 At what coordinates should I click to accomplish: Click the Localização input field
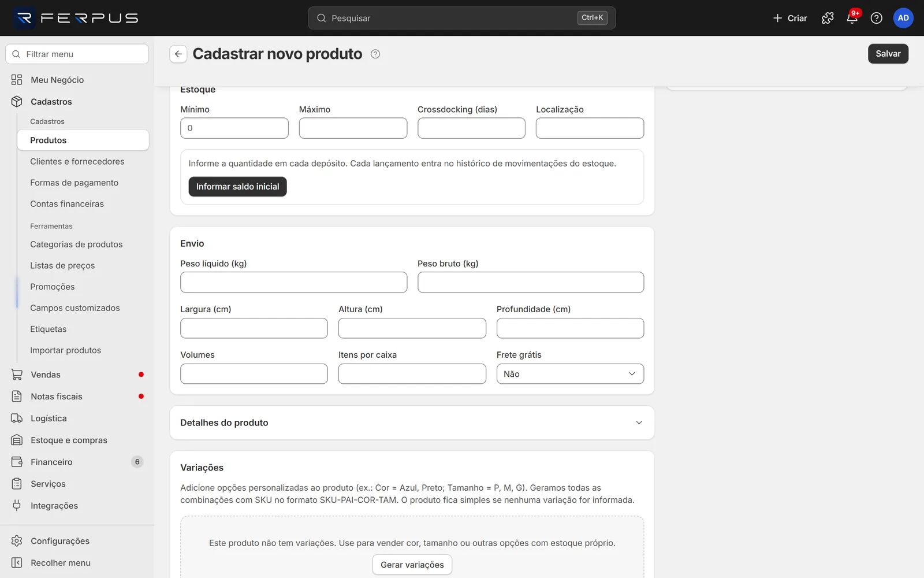(590, 128)
